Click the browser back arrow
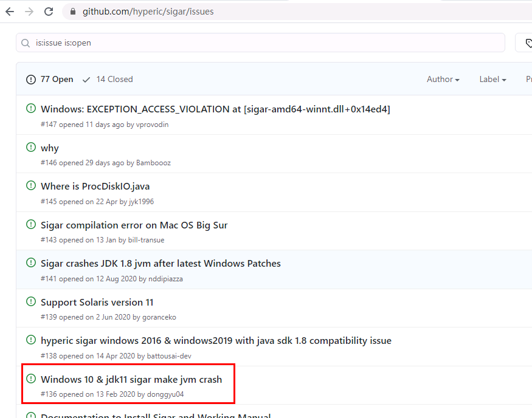The image size is (532, 418). (x=9, y=11)
